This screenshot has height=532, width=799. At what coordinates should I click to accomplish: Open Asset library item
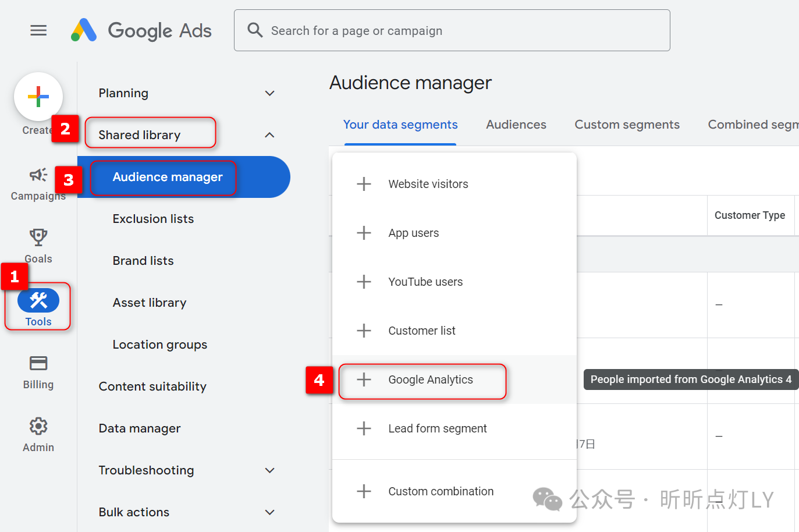(x=150, y=303)
